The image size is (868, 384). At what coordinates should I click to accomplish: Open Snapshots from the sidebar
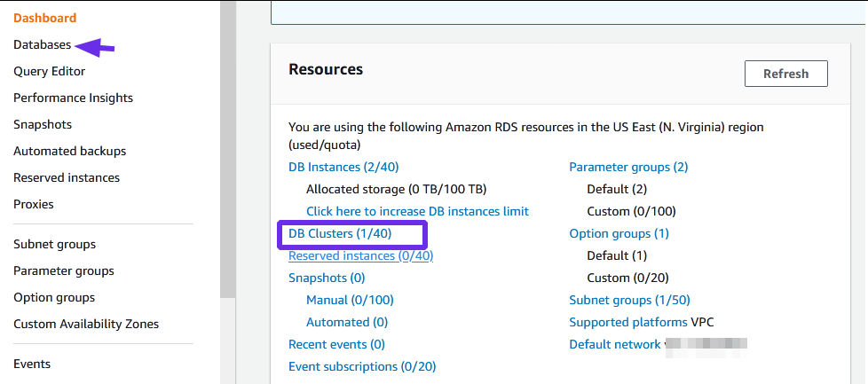pyautogui.click(x=43, y=124)
